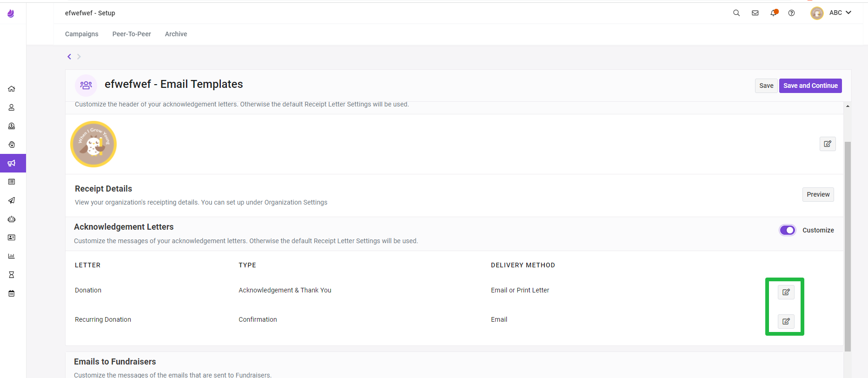Click the 'Receipt Details' heading
This screenshot has width=868, height=378.
pyautogui.click(x=104, y=189)
